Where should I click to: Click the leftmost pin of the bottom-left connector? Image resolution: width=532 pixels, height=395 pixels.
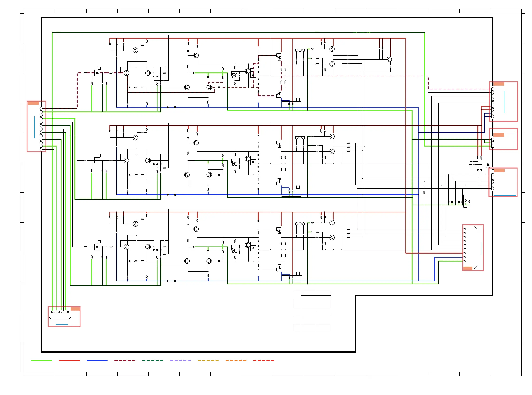click(x=52, y=312)
